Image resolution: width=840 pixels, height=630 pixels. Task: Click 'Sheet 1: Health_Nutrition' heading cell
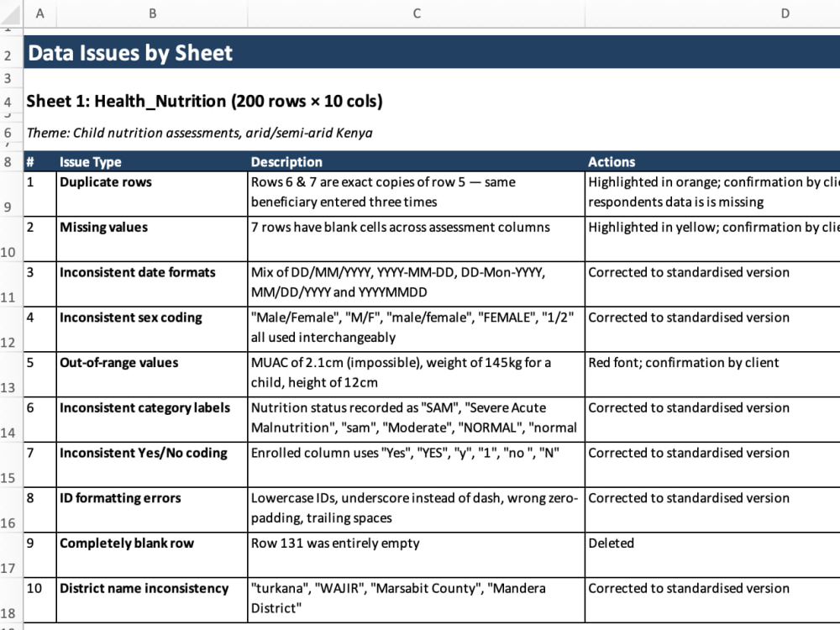tap(203, 102)
